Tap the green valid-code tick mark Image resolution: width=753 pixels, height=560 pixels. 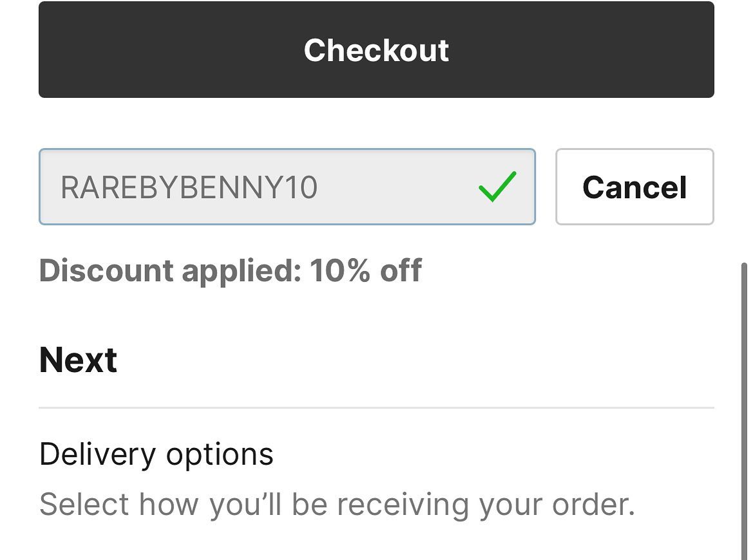pyautogui.click(x=497, y=187)
